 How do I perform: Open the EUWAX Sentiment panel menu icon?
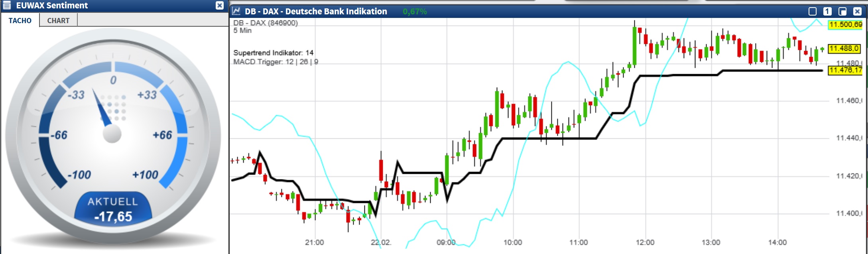(x=7, y=6)
